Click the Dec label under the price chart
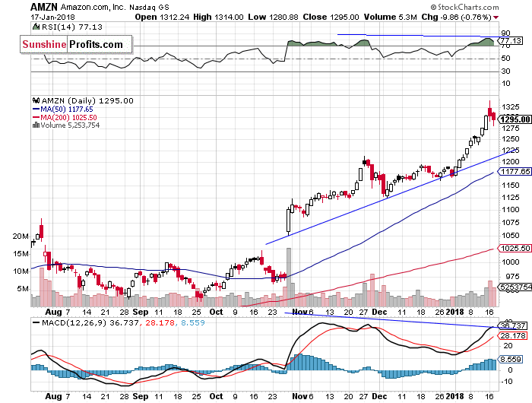The width and height of the screenshot is (532, 403). 379,312
